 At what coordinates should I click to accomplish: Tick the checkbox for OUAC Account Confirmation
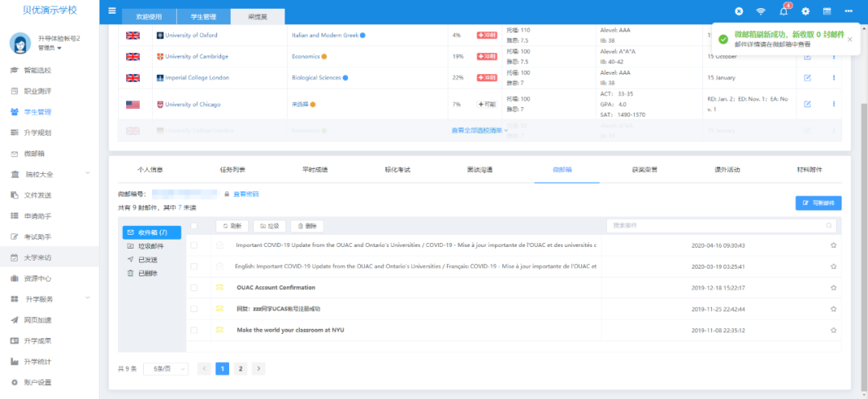(x=194, y=287)
